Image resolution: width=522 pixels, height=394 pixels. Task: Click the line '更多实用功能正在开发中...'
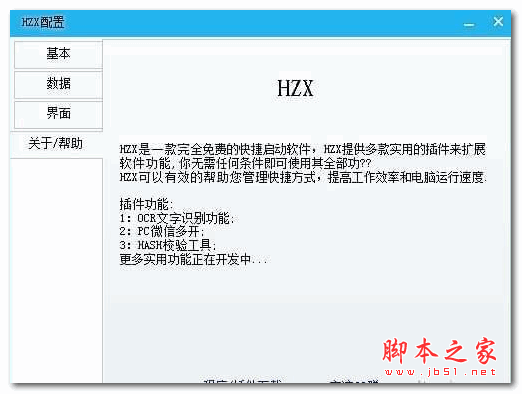193,259
